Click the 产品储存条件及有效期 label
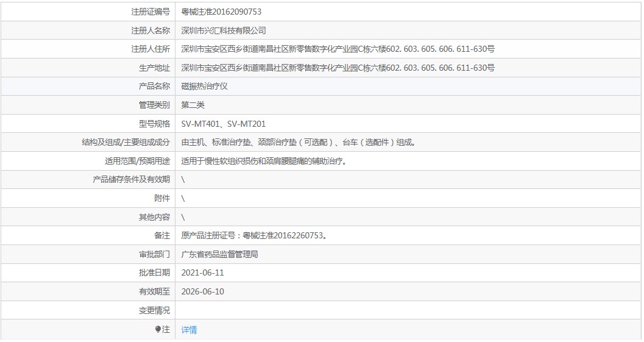644x342 pixels. click(132, 180)
